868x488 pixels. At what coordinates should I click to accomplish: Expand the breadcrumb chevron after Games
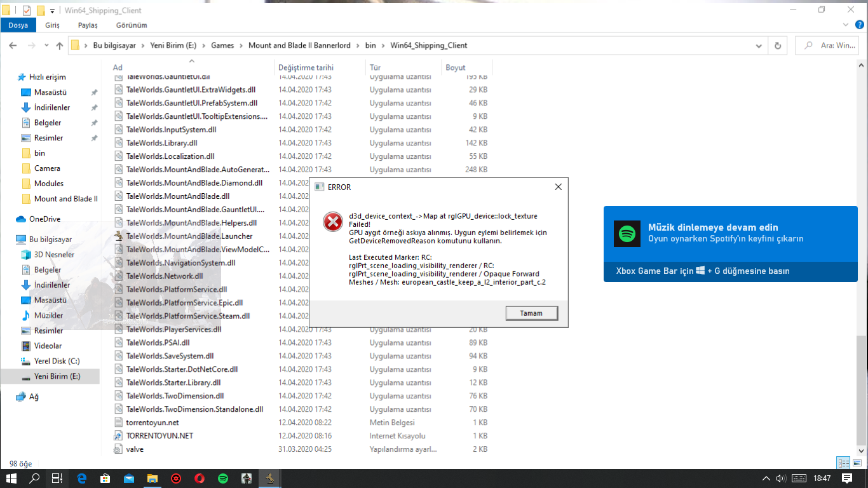[241, 46]
